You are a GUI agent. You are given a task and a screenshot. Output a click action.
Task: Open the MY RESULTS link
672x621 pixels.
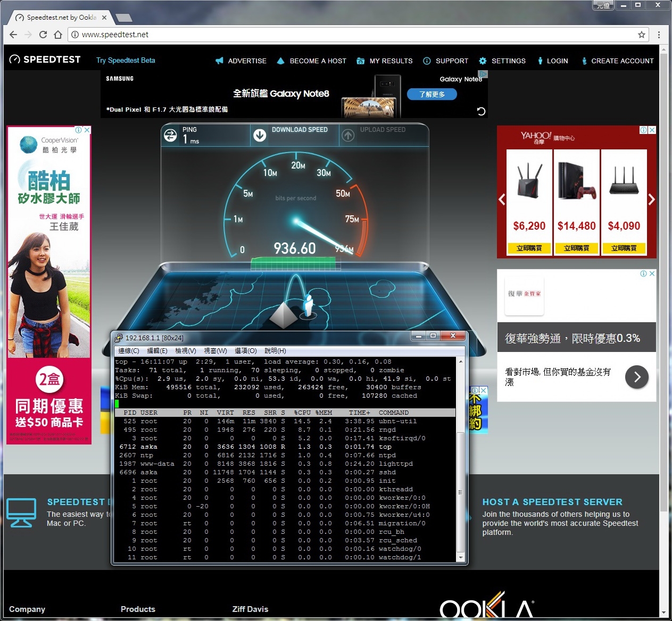click(391, 61)
